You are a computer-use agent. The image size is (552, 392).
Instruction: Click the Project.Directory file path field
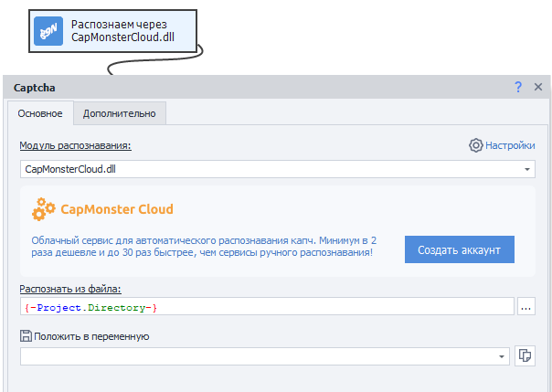pos(267,306)
